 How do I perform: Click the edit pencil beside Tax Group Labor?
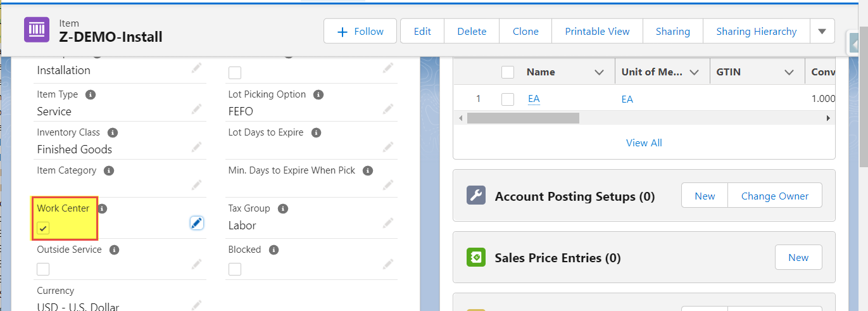point(388,224)
